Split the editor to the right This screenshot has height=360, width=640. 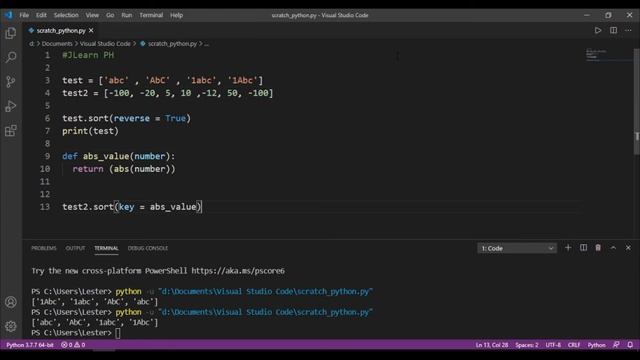pyautogui.click(x=613, y=31)
